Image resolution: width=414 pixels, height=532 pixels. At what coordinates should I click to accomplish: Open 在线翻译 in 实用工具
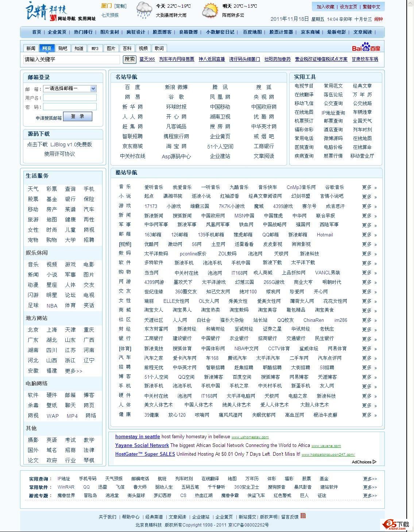[x=304, y=95]
